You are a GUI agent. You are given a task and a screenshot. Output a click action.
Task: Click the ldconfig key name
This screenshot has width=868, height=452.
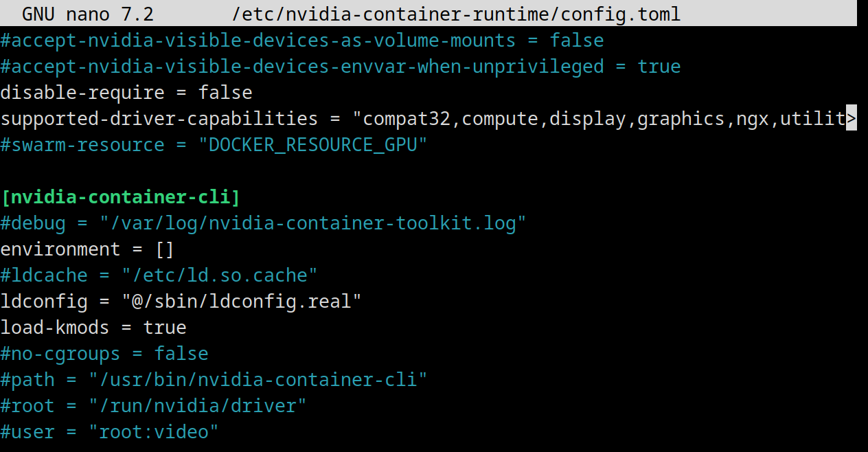[x=44, y=302]
